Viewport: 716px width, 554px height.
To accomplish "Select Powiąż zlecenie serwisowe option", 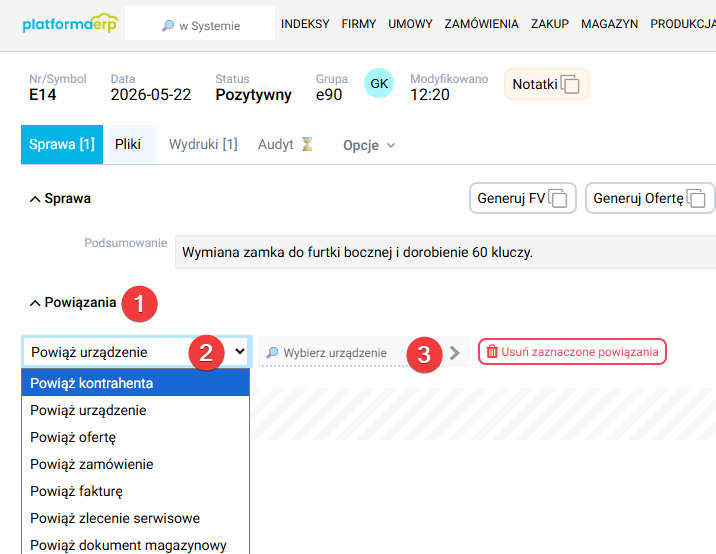I will tap(135, 518).
